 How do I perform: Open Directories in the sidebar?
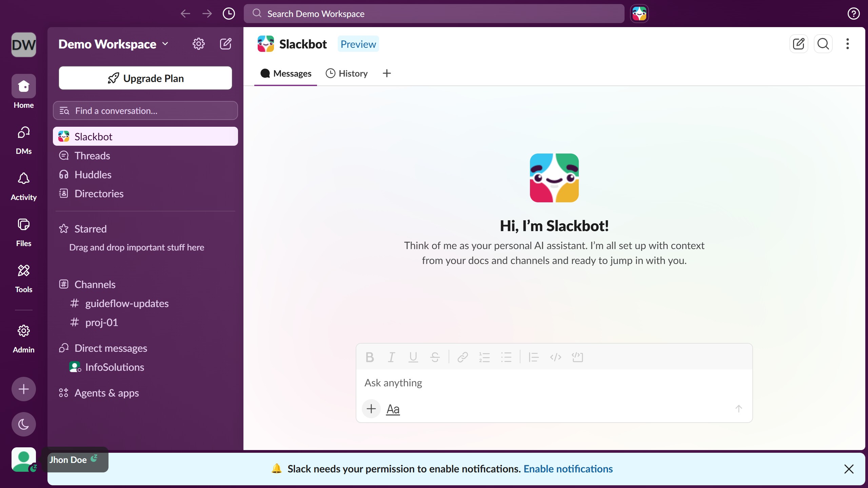145,193
